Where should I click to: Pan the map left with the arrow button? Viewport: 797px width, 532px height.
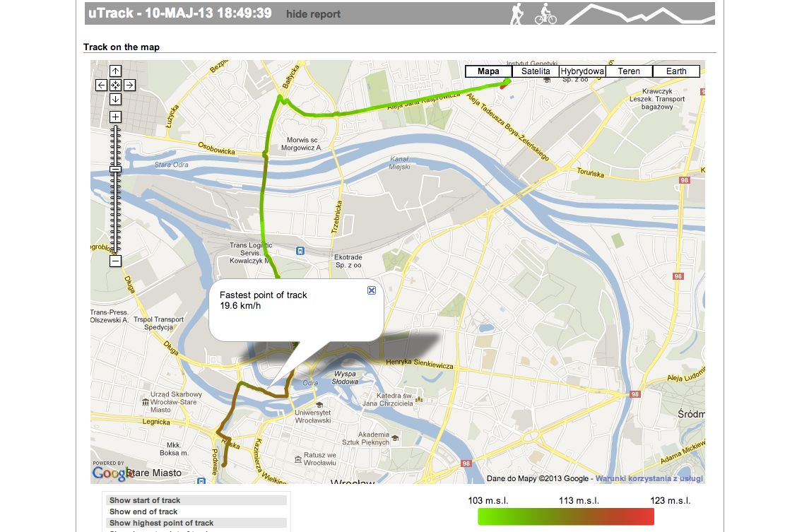(x=101, y=85)
